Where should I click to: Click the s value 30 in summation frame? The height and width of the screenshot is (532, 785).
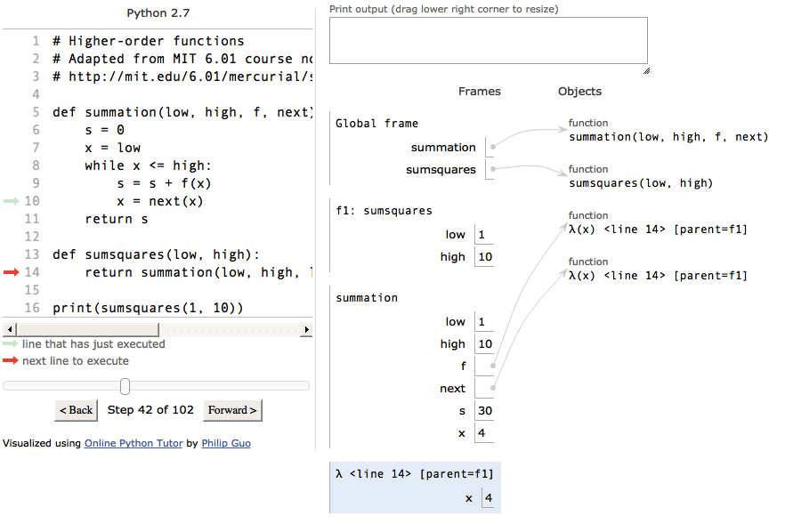coord(485,411)
